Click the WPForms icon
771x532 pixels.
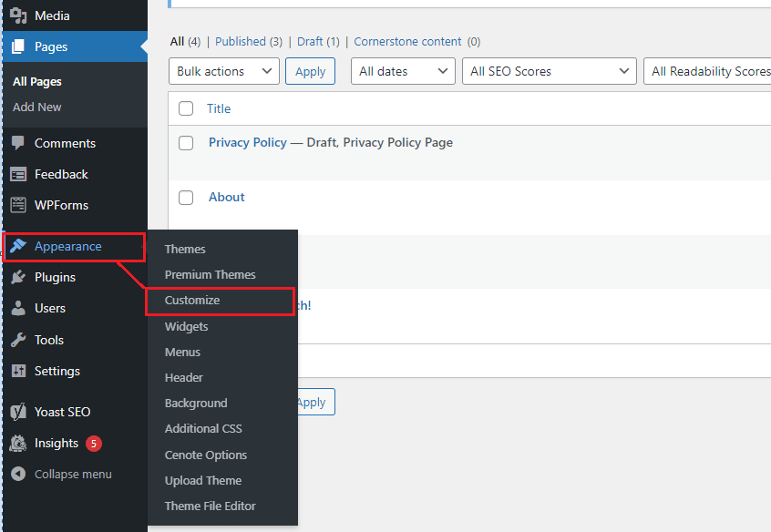(18, 205)
